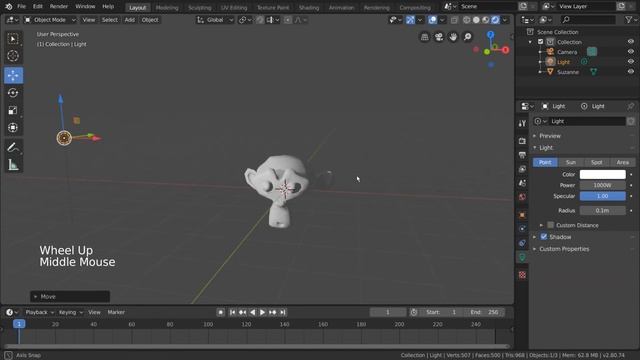Click the light Color swatch
Viewport: 640px width, 360px height.
tap(602, 174)
